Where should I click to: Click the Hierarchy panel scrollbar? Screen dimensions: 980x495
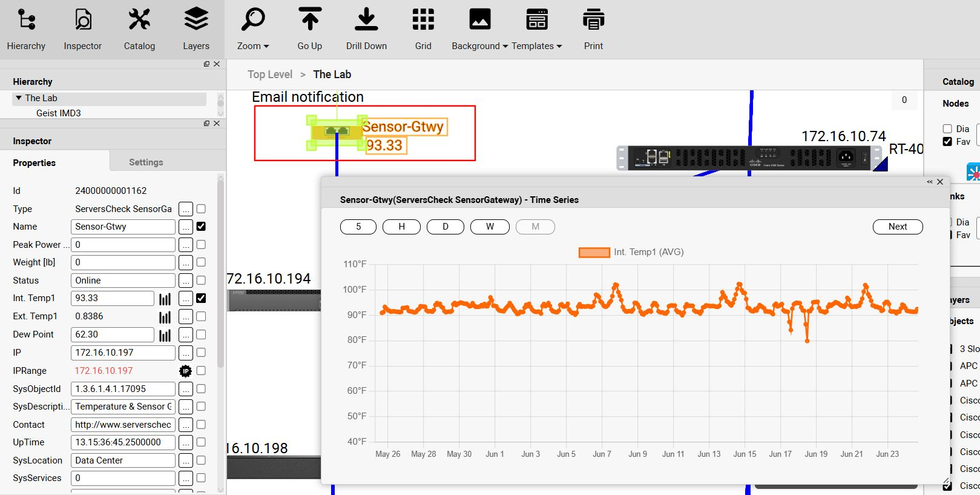point(220,103)
